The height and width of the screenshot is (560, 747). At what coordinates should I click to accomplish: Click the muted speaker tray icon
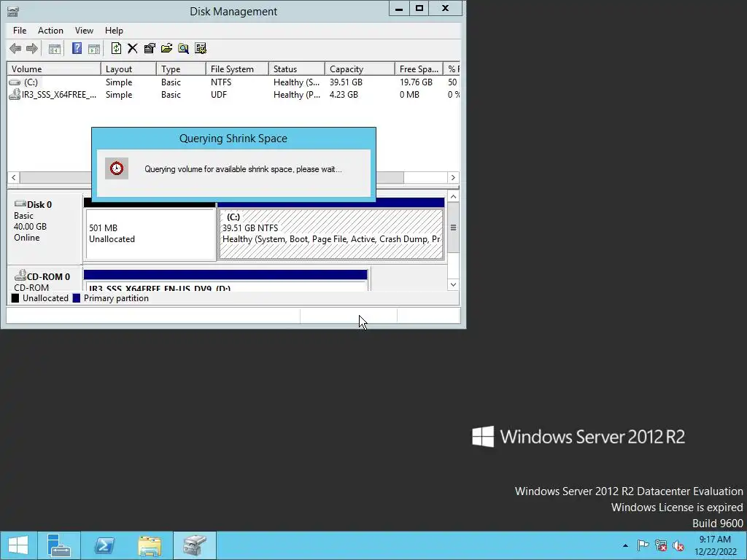(x=678, y=545)
